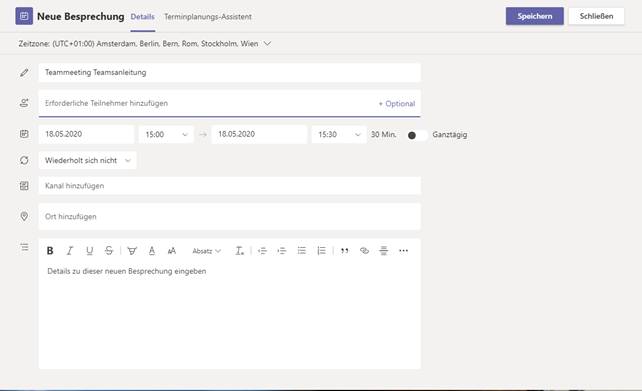642x391 pixels.
Task: Toggle the Ganztägig all-day switch
Action: tap(417, 135)
